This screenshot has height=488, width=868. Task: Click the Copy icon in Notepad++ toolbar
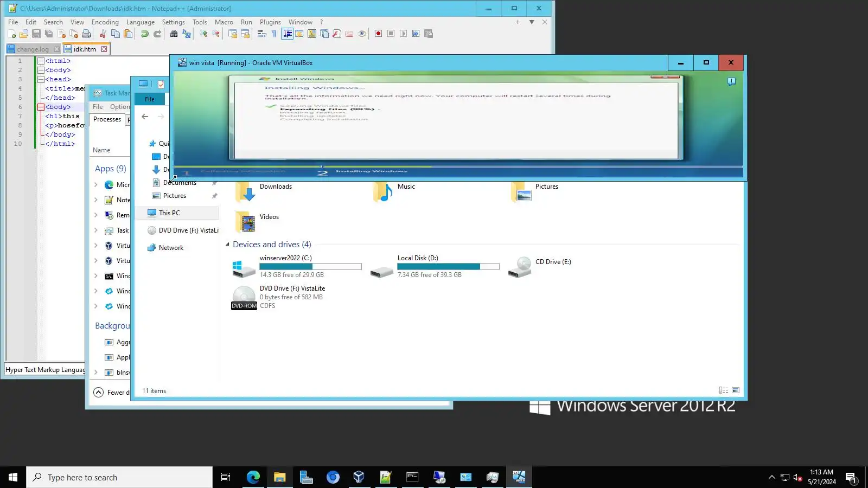point(115,34)
